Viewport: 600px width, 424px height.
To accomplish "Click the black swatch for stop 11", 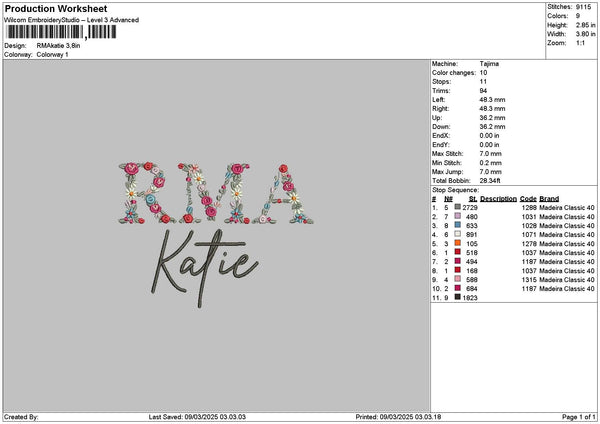I will [x=457, y=298].
